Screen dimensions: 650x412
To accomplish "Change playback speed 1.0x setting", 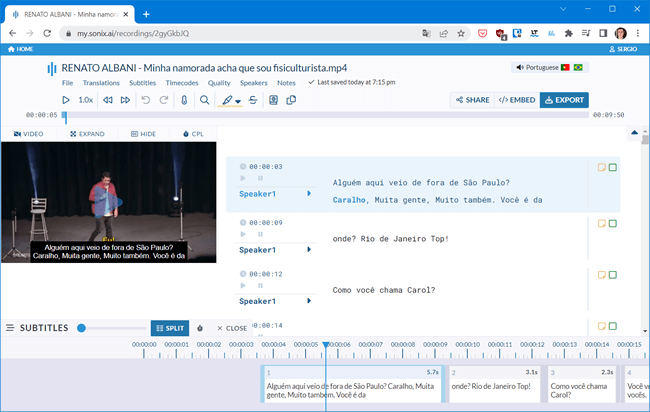I will pos(86,100).
